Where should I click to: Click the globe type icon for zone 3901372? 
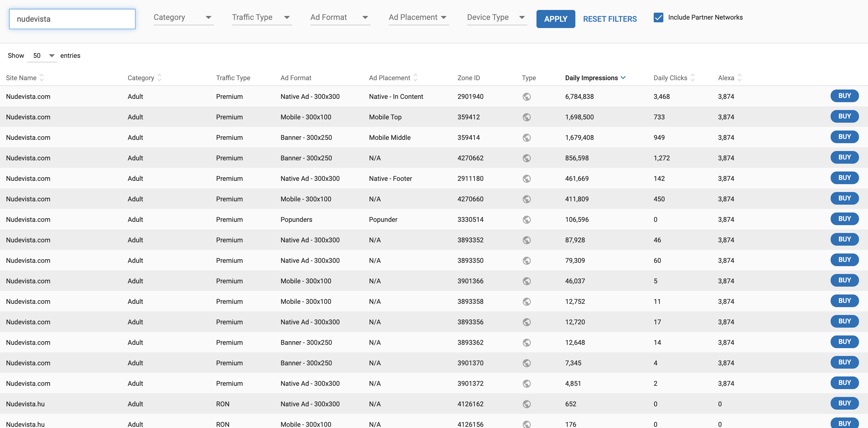tap(527, 384)
